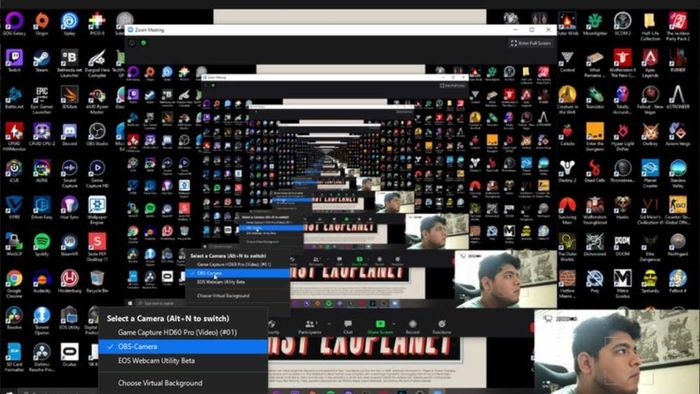Image resolution: width=700 pixels, height=394 pixels.
Task: Pick EOS Webcam Utility Beta in foreground menu
Action: 183,361
